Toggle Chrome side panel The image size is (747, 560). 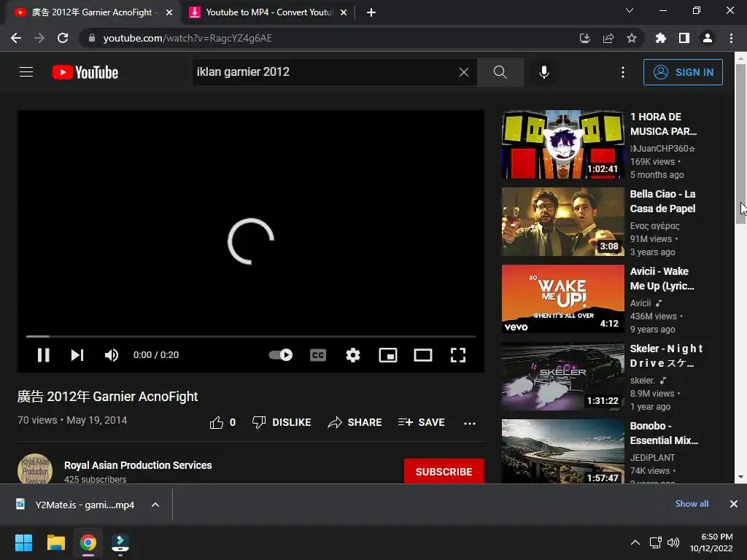[684, 38]
